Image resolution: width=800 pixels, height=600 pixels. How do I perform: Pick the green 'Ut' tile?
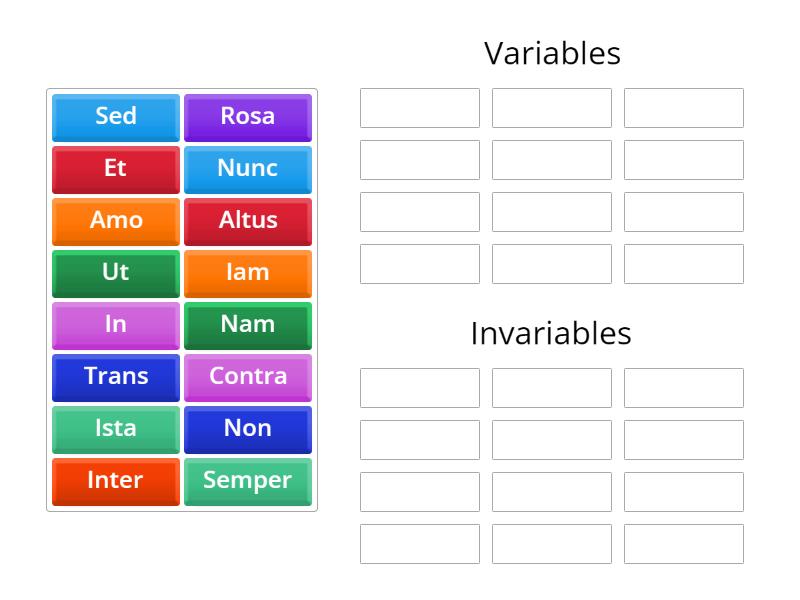point(114,273)
